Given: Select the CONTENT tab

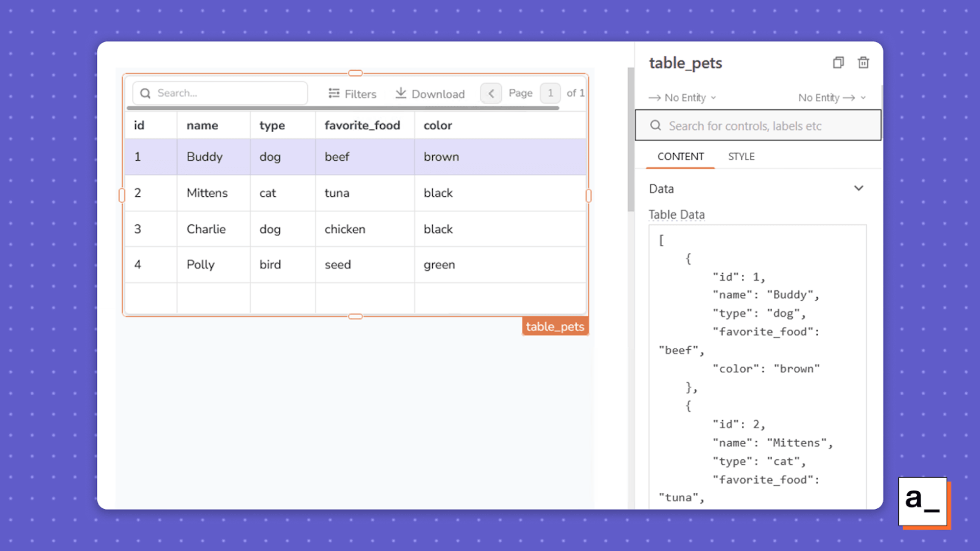Looking at the screenshot, I should pos(681,156).
